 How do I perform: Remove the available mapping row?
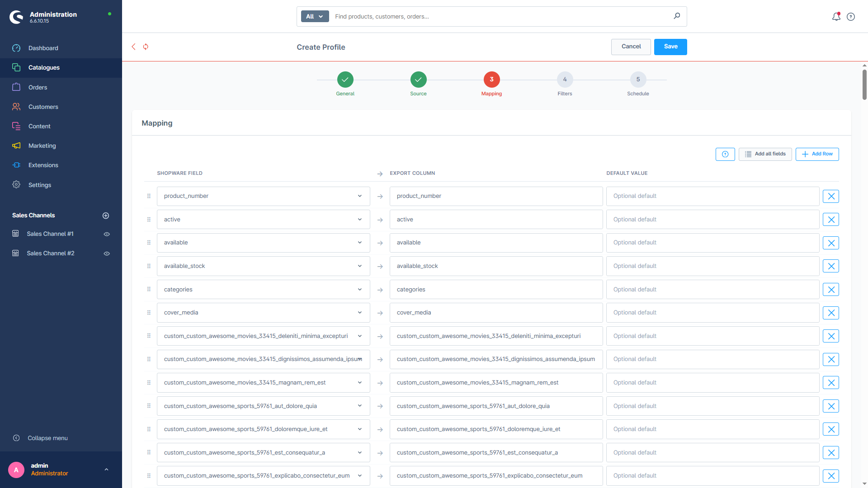pyautogui.click(x=831, y=243)
